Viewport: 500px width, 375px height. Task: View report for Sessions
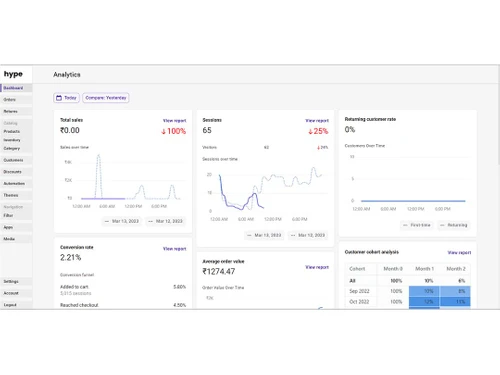317,121
